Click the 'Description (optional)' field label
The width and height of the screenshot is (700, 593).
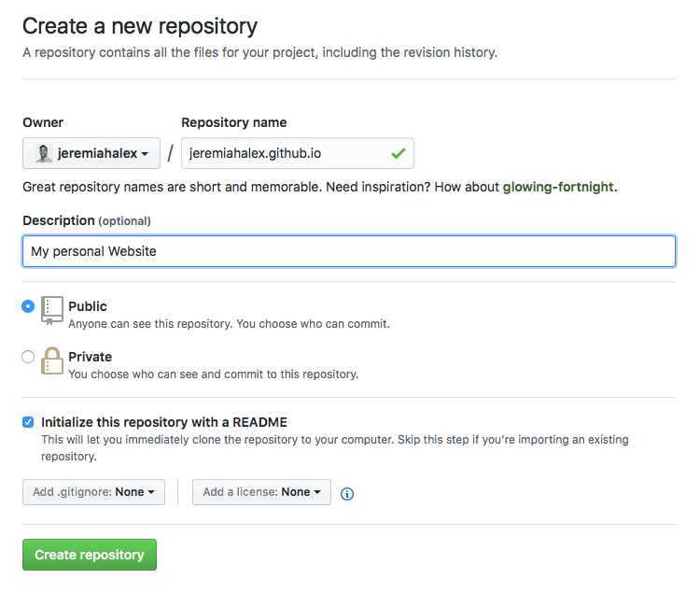coord(87,220)
